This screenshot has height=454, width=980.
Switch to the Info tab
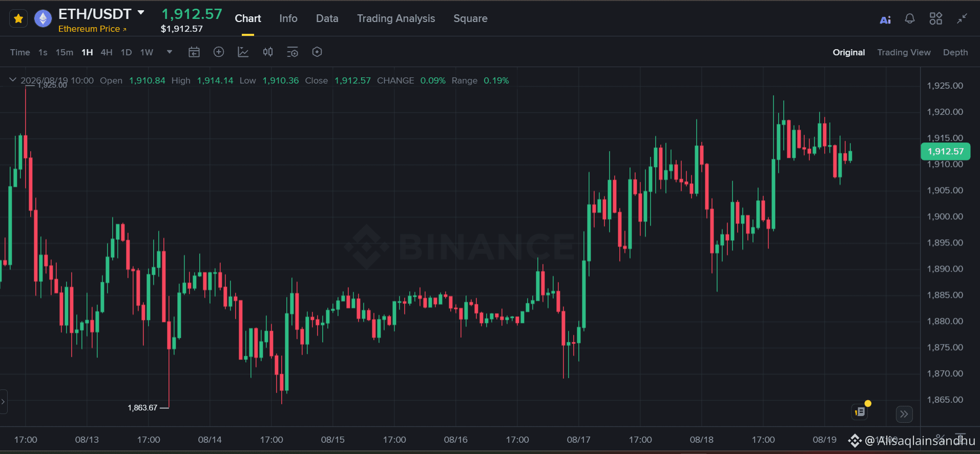(x=288, y=18)
